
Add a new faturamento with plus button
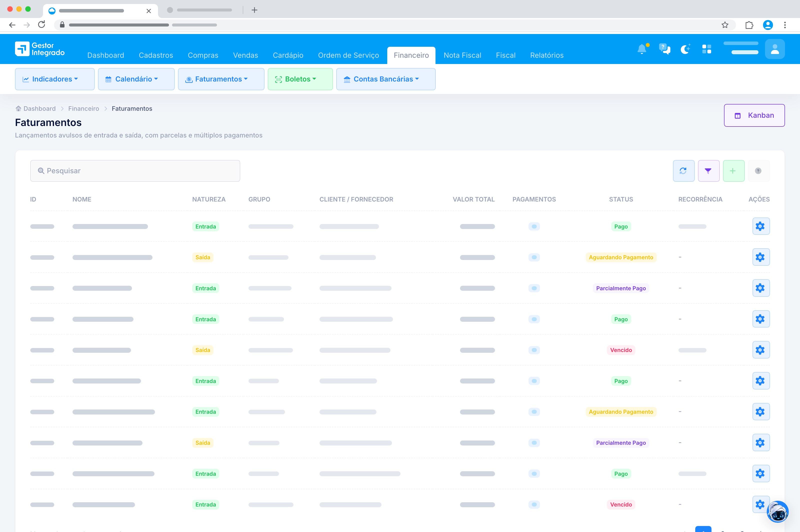tap(733, 171)
